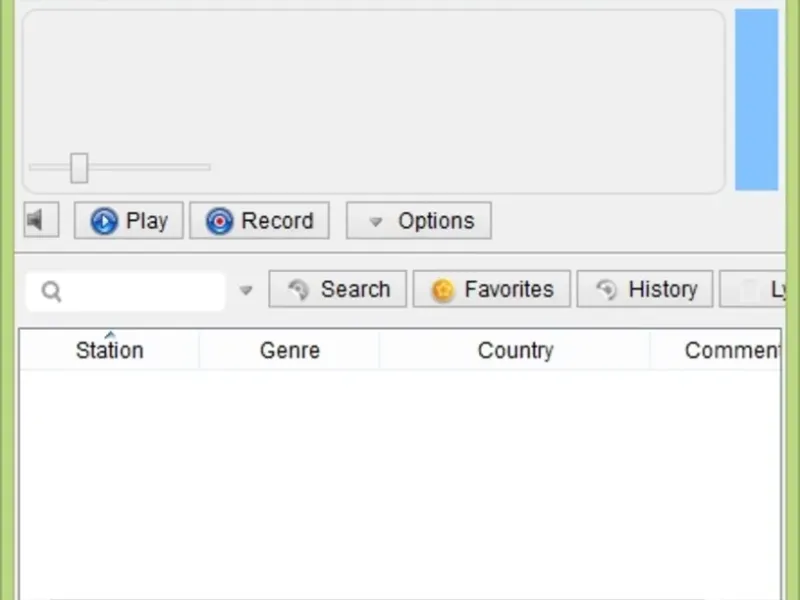Image resolution: width=800 pixels, height=600 pixels.
Task: Click inside the empty station list area
Action: pyautogui.click(x=400, y=480)
